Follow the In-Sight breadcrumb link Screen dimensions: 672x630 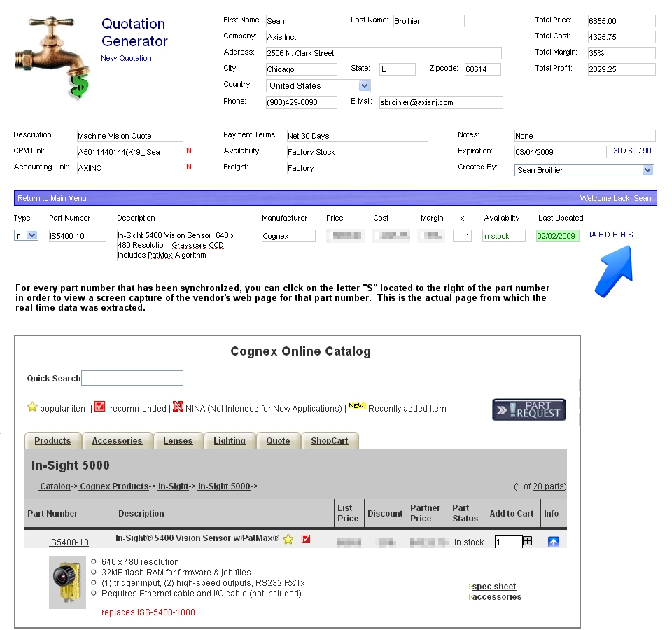[173, 486]
